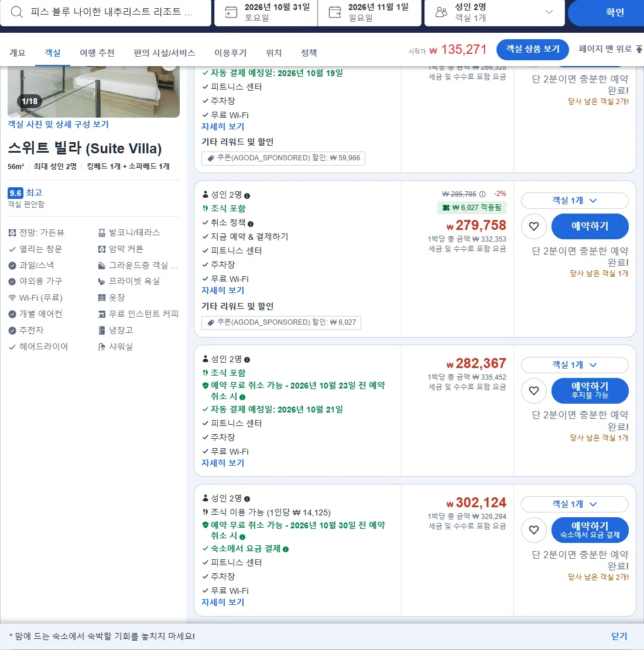Click the hotel search input field

point(106,12)
